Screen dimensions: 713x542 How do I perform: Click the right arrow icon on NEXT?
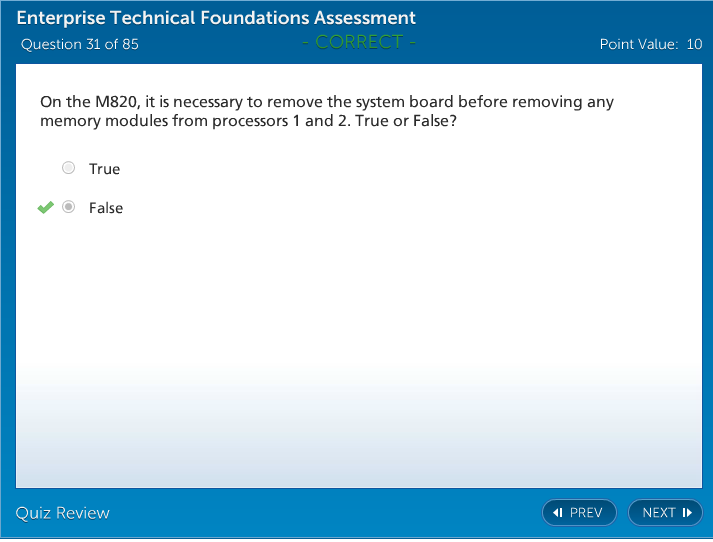coord(687,513)
